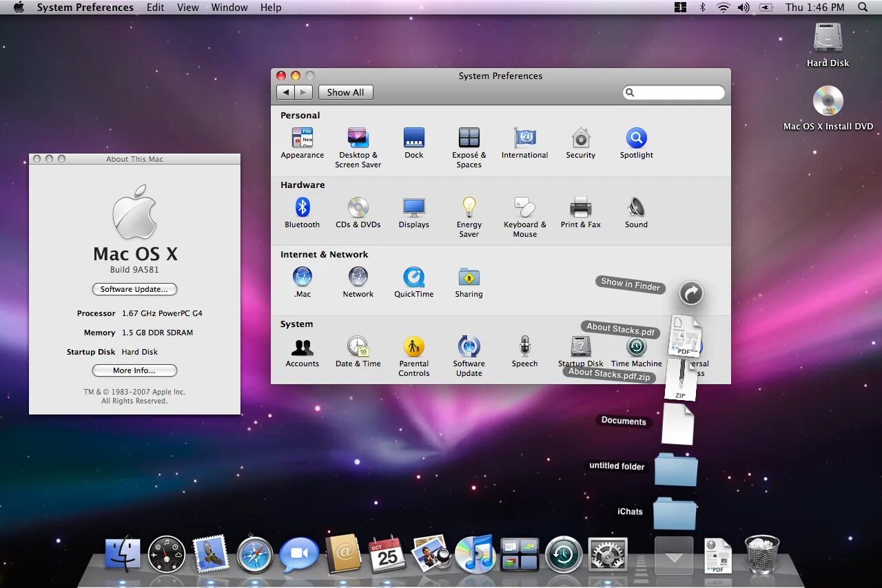Open the iChats folder in the stack
The width and height of the screenshot is (882, 588).
pos(675,513)
